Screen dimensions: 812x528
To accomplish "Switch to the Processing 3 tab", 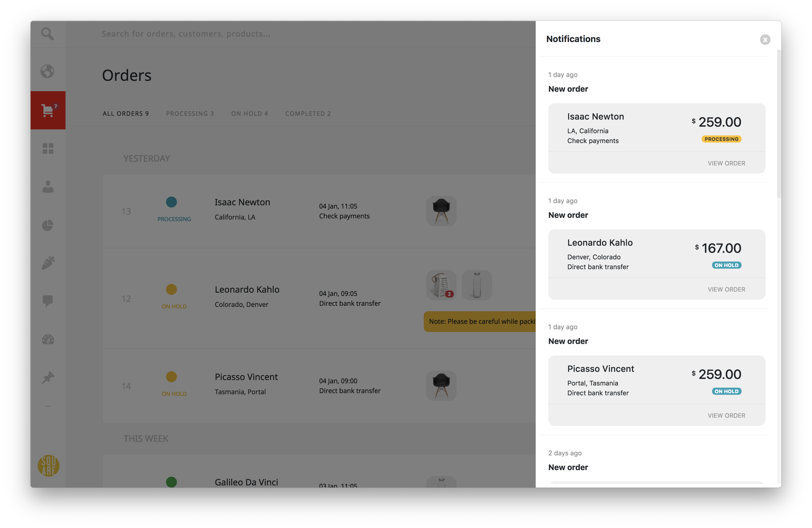I will click(x=190, y=114).
